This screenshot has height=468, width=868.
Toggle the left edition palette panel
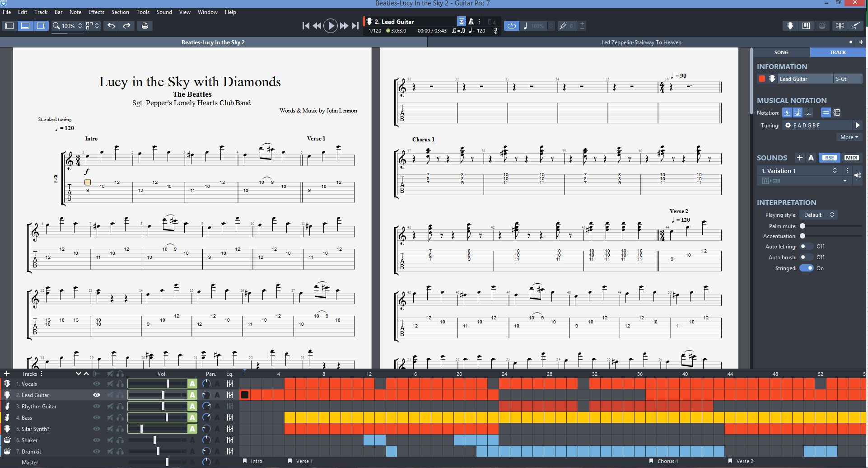coord(9,26)
